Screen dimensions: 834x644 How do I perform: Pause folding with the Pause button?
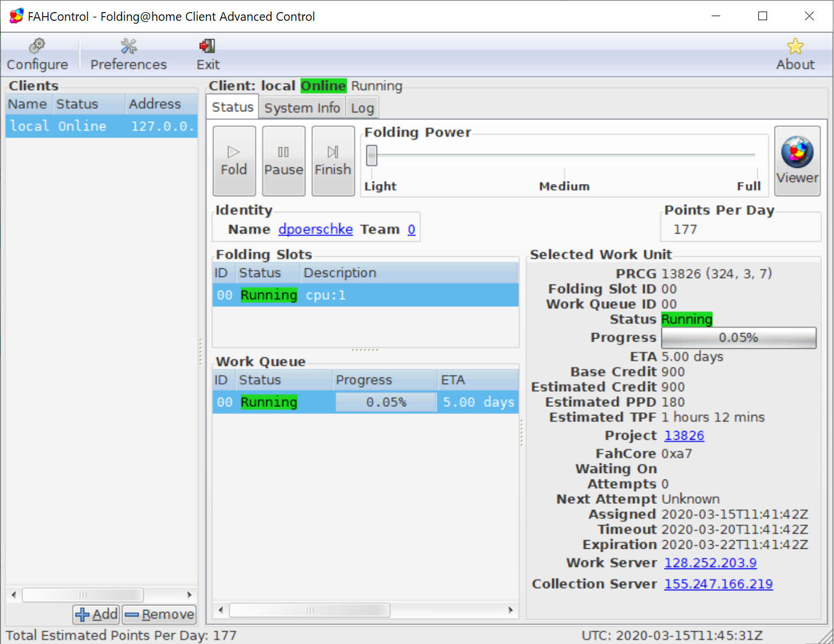point(283,161)
